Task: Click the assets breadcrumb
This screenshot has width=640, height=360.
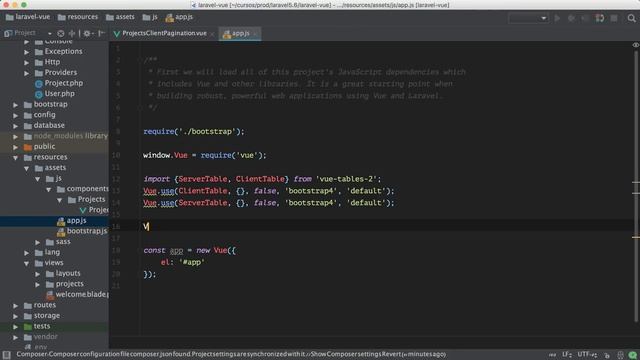Action: coord(120,17)
